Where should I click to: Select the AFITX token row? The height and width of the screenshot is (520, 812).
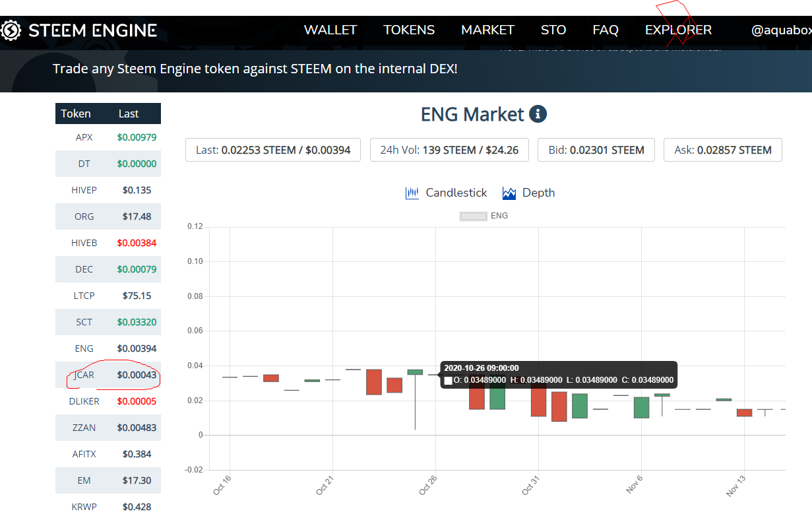108,454
